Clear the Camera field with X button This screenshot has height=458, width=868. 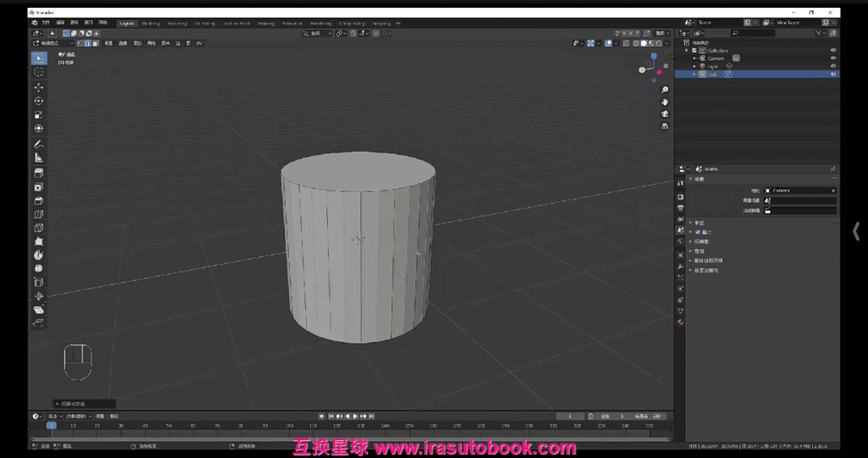click(833, 191)
